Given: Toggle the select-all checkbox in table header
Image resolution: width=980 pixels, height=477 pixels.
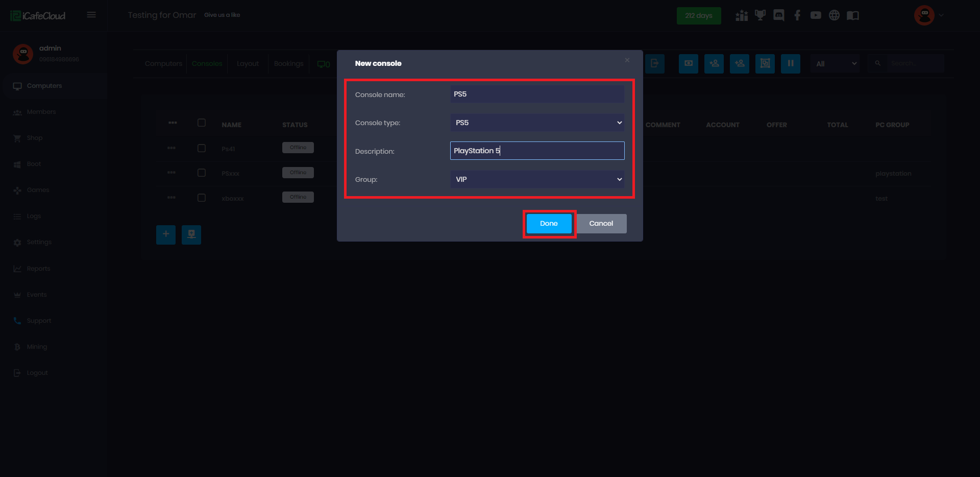Looking at the screenshot, I should (x=202, y=123).
